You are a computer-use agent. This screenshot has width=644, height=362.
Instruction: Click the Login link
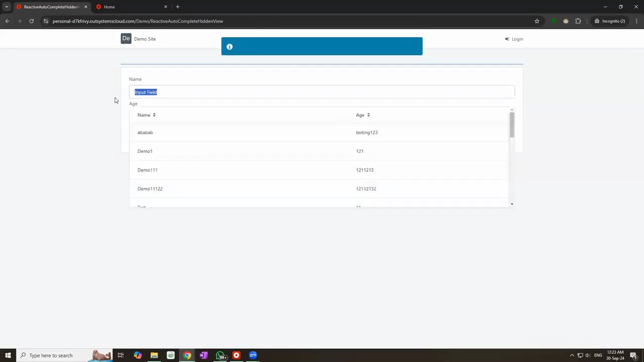(514, 39)
